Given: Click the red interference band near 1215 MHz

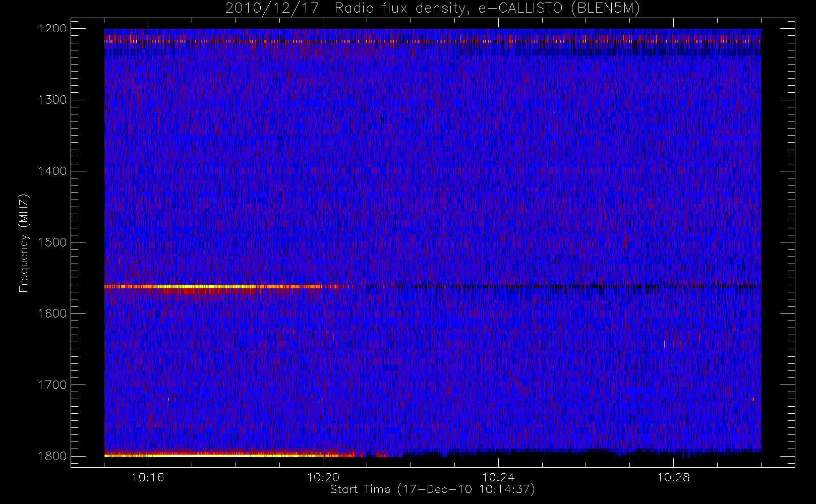Looking at the screenshot, I should [433, 39].
